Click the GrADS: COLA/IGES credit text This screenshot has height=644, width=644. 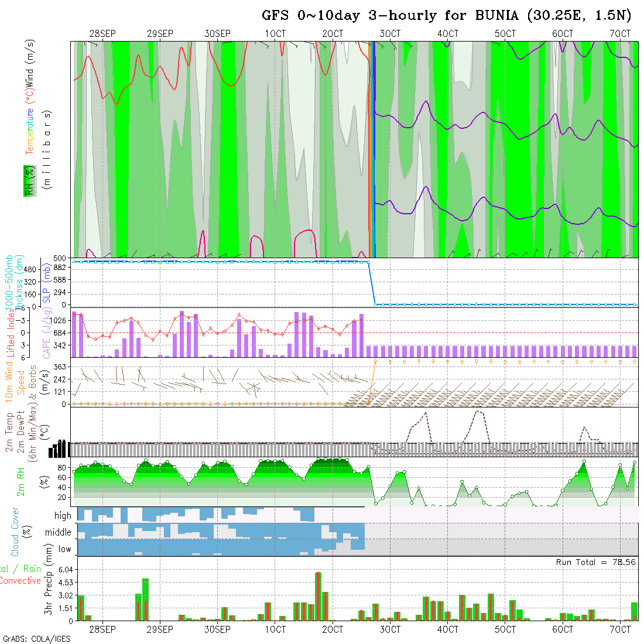pyautogui.click(x=36, y=639)
